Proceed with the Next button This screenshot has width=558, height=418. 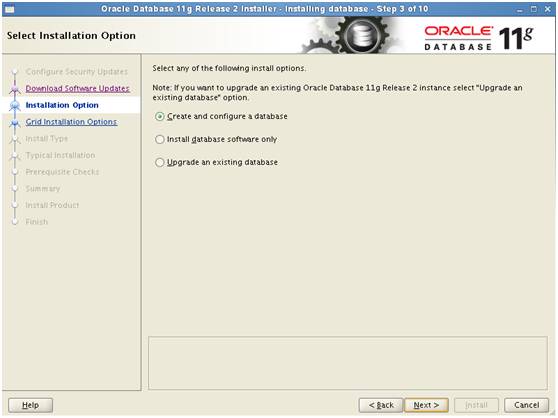[426, 405]
